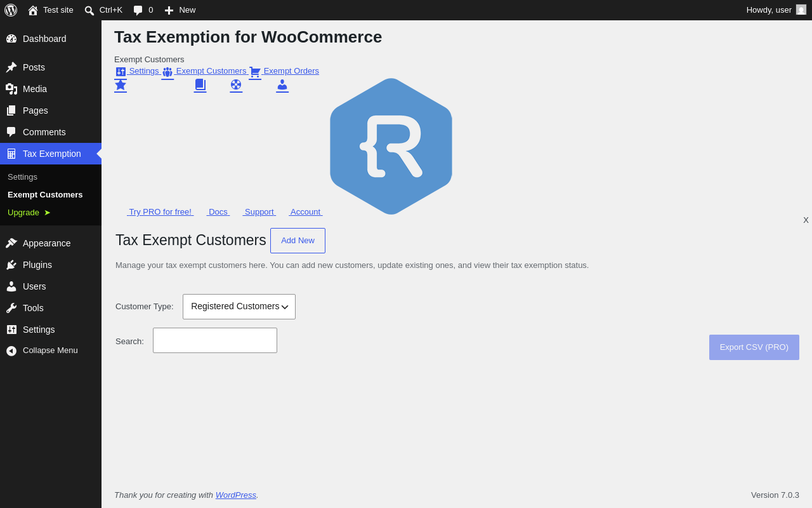Open Comments in the sidebar

point(51,132)
